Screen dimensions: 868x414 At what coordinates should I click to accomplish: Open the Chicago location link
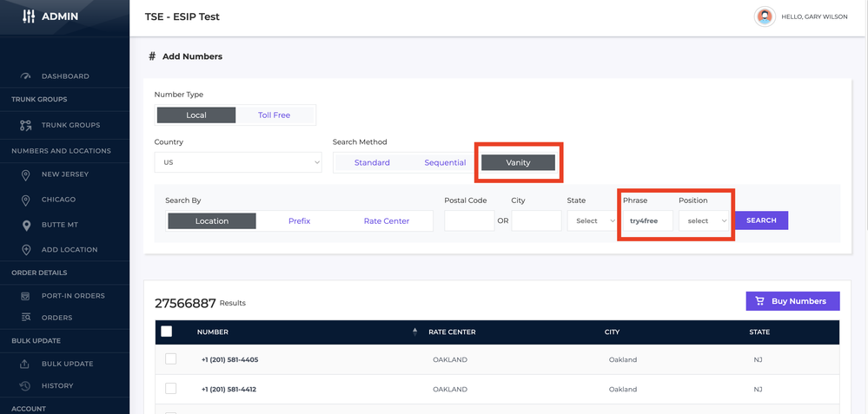[x=58, y=200]
